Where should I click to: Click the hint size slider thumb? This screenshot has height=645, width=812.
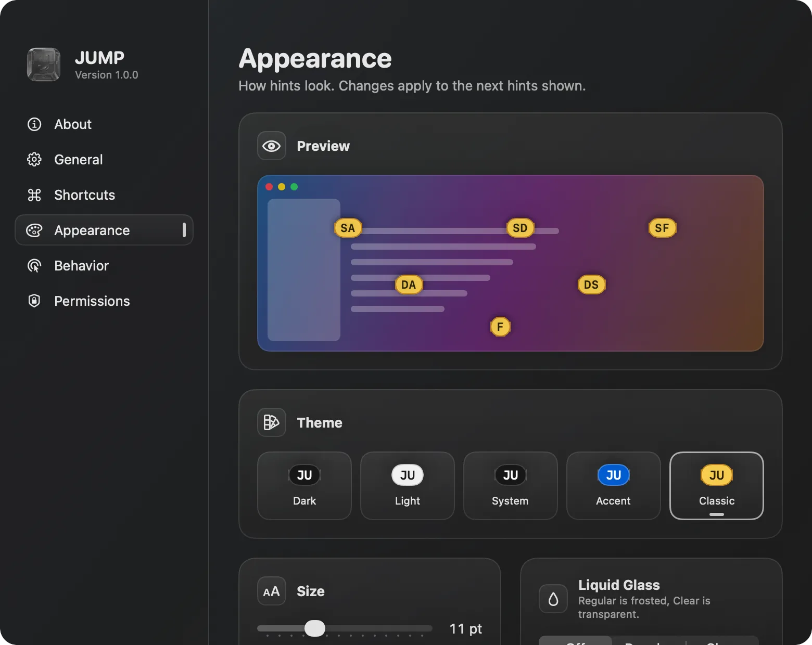(315, 628)
